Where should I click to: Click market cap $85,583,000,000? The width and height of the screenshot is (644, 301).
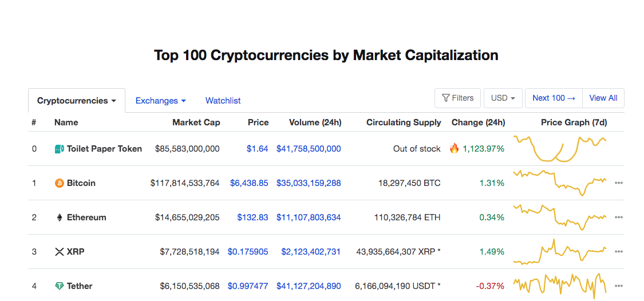coord(187,149)
